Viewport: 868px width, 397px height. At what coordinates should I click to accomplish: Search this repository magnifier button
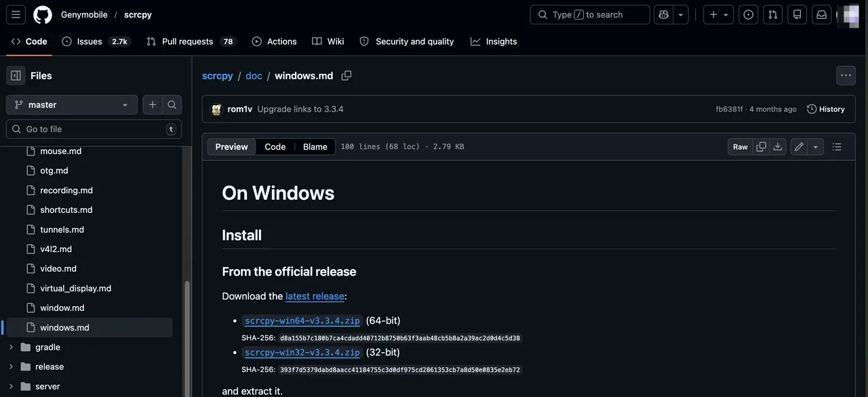(172, 104)
